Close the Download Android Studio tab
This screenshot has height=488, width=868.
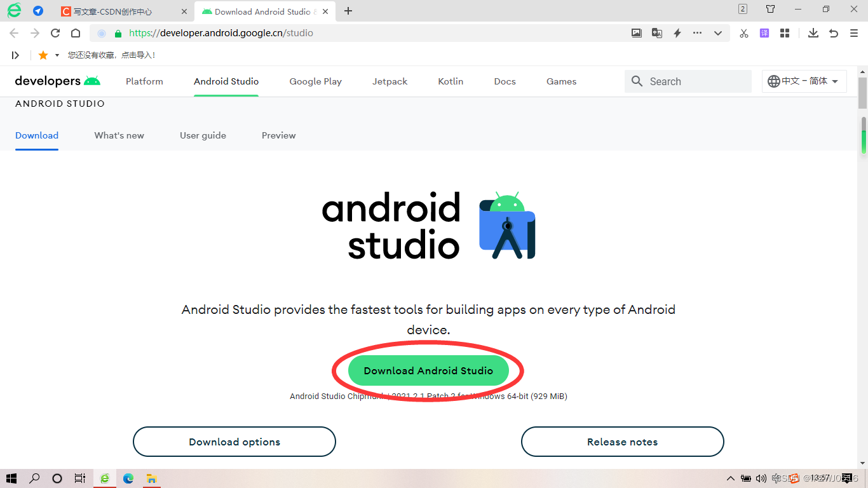point(325,11)
